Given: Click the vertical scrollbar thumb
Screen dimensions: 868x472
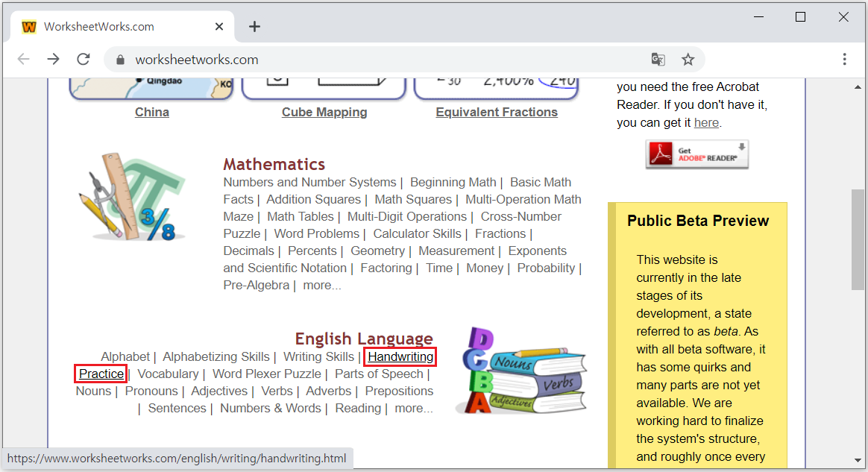Looking at the screenshot, I should click(x=858, y=239).
